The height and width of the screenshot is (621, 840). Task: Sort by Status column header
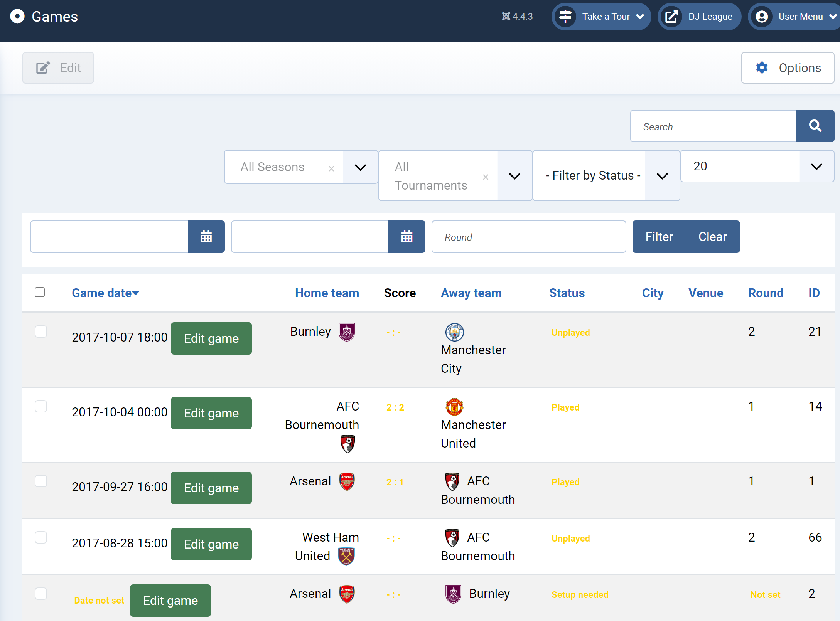(x=567, y=293)
